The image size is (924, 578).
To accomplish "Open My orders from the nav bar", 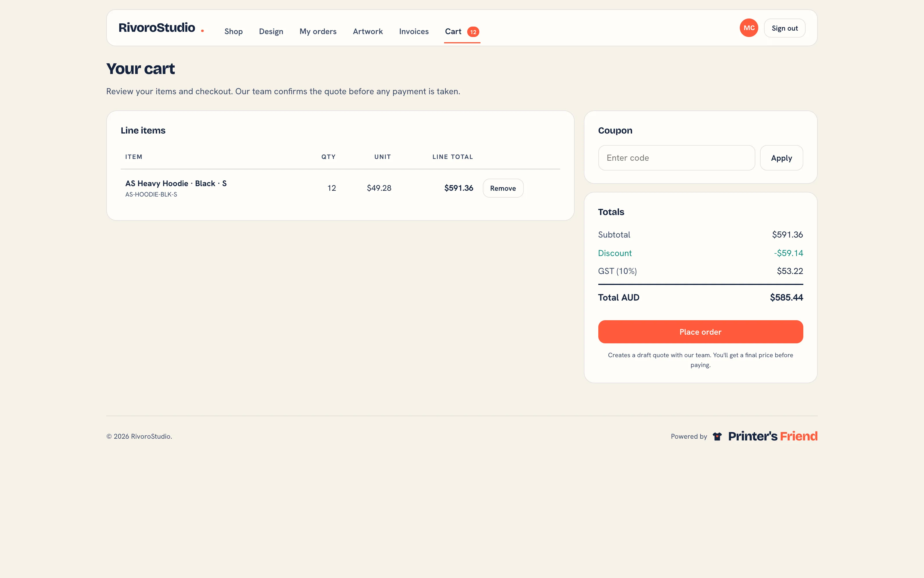I will pyautogui.click(x=318, y=31).
